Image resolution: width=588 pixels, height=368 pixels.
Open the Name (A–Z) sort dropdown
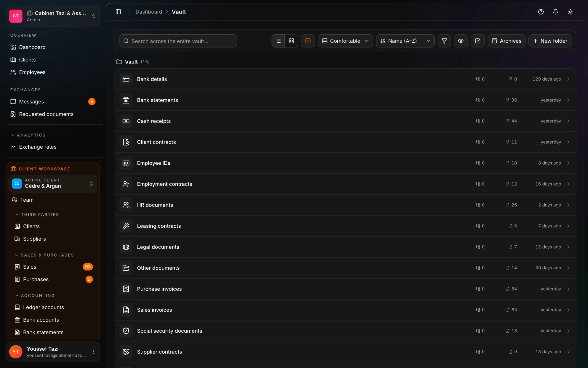click(405, 41)
